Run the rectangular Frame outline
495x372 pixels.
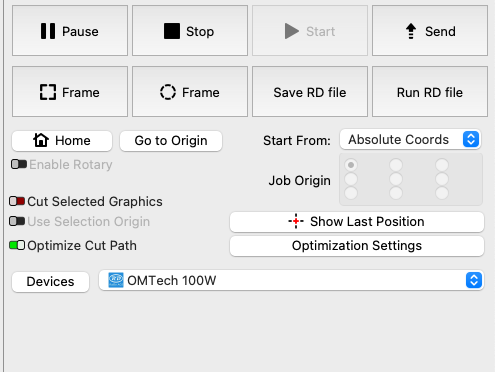point(70,92)
